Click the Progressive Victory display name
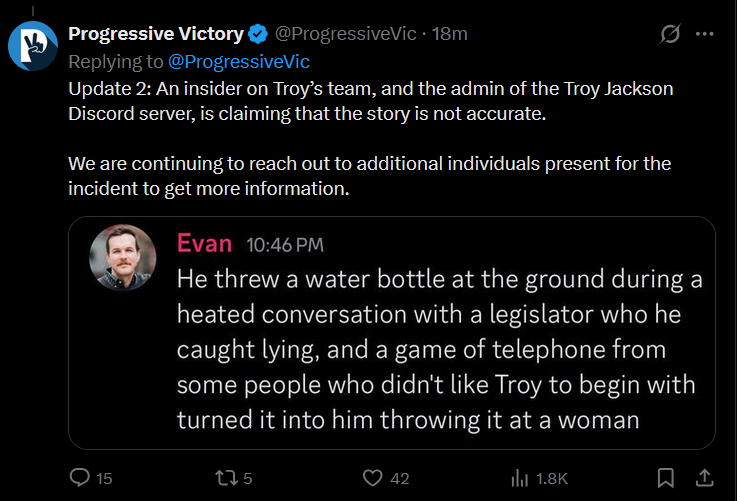This screenshot has width=737, height=501. [x=156, y=34]
